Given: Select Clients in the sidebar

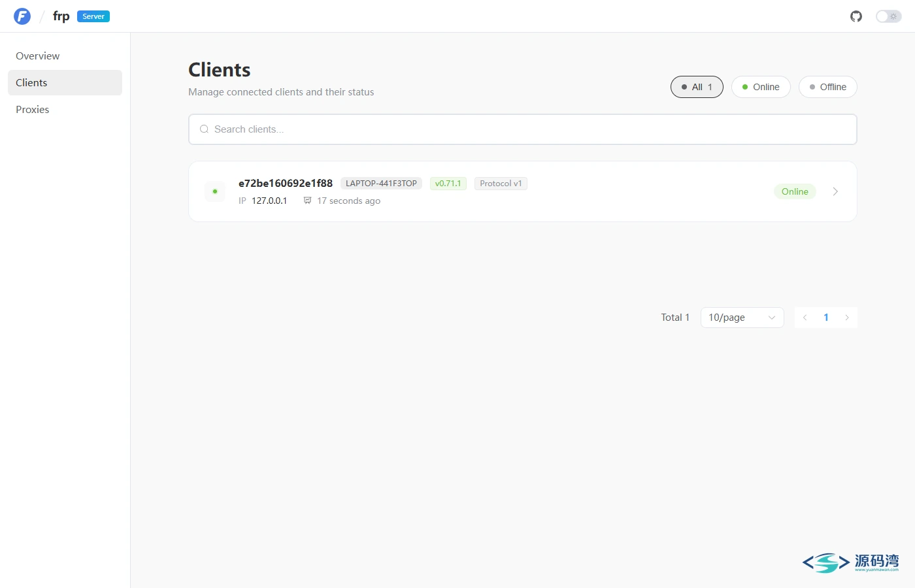Looking at the screenshot, I should pyautogui.click(x=65, y=83).
